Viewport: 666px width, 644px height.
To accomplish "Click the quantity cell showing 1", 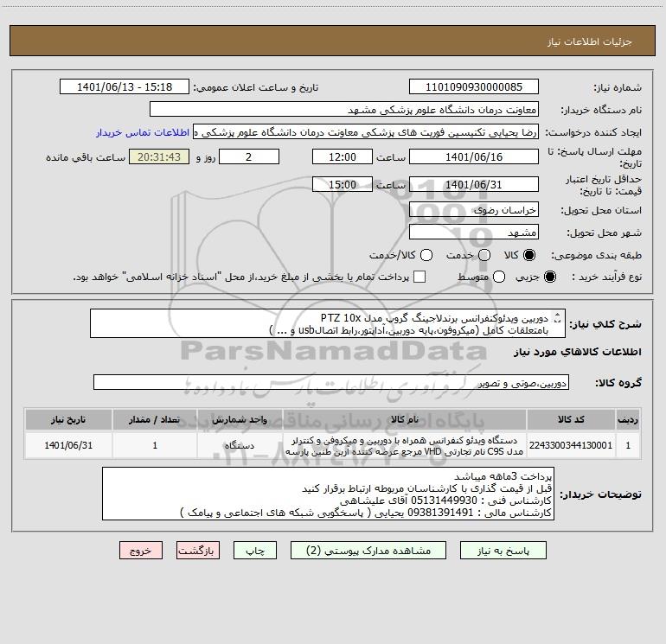I will (155, 445).
